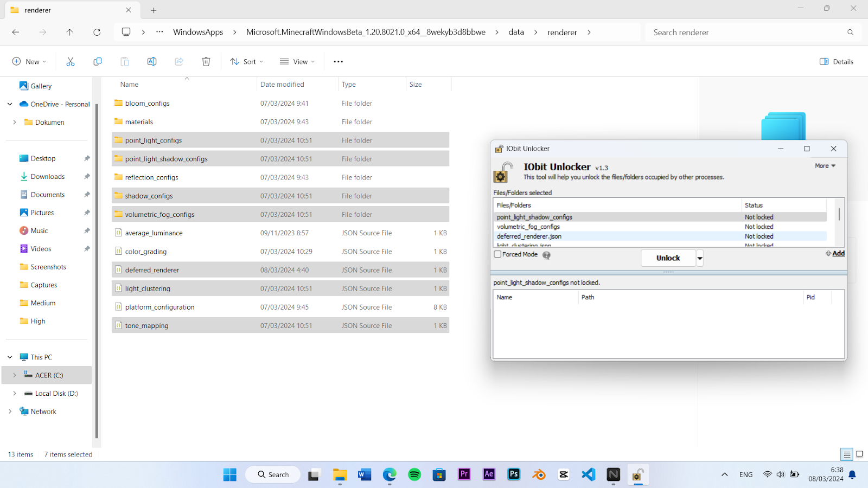The image size is (868, 488).
Task: Click the Paste icon in Explorer toolbar
Action: click(x=125, y=62)
